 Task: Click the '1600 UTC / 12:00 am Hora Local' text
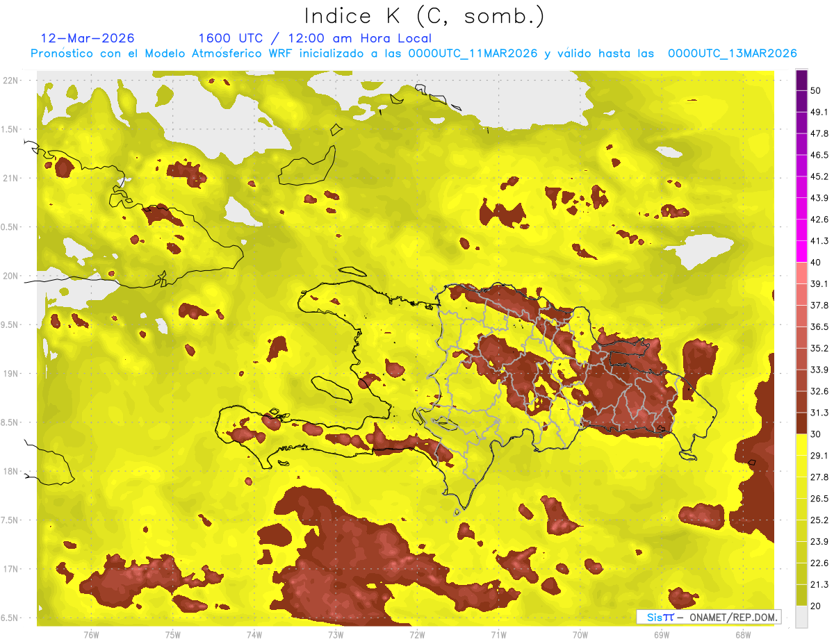pyautogui.click(x=315, y=38)
